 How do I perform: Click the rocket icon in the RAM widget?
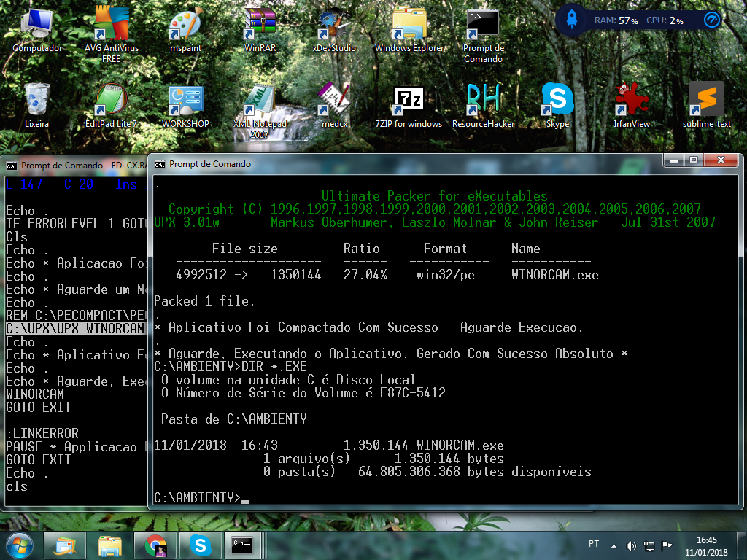(571, 20)
